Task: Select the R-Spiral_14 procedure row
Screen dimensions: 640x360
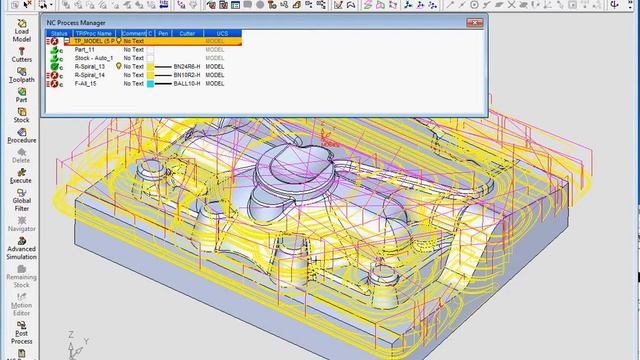Action: click(x=144, y=75)
